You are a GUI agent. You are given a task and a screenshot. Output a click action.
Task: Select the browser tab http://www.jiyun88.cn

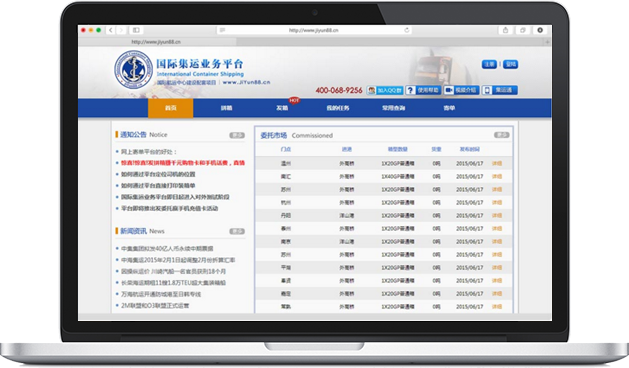pos(156,42)
